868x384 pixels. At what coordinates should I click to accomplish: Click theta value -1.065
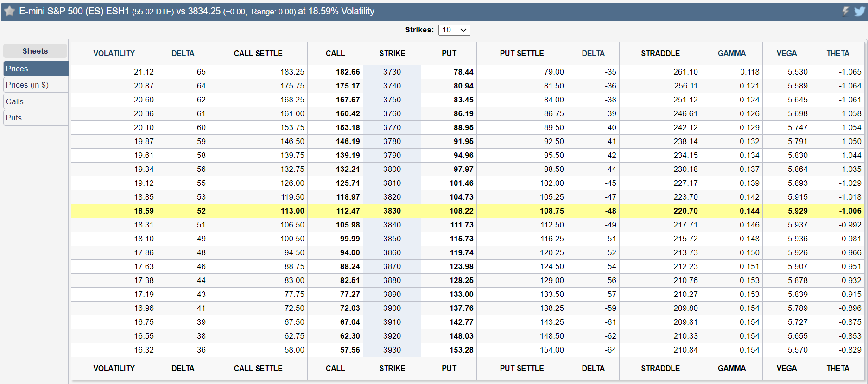850,72
